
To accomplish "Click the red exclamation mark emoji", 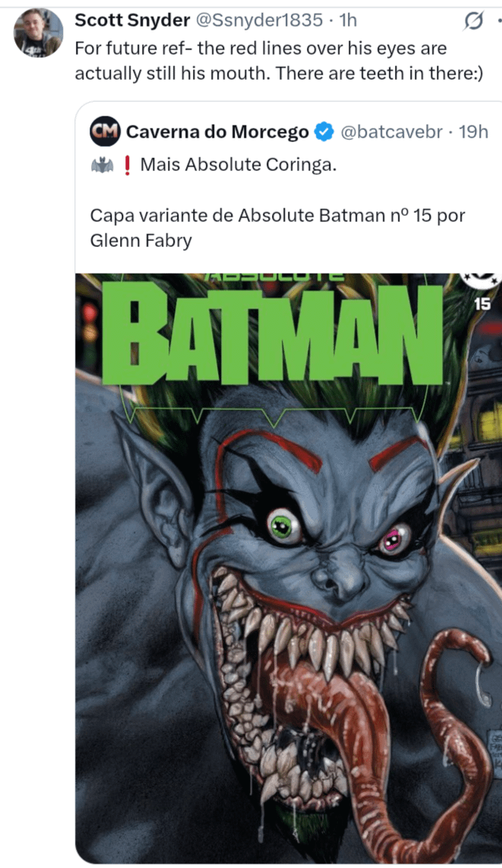I will (127, 165).
